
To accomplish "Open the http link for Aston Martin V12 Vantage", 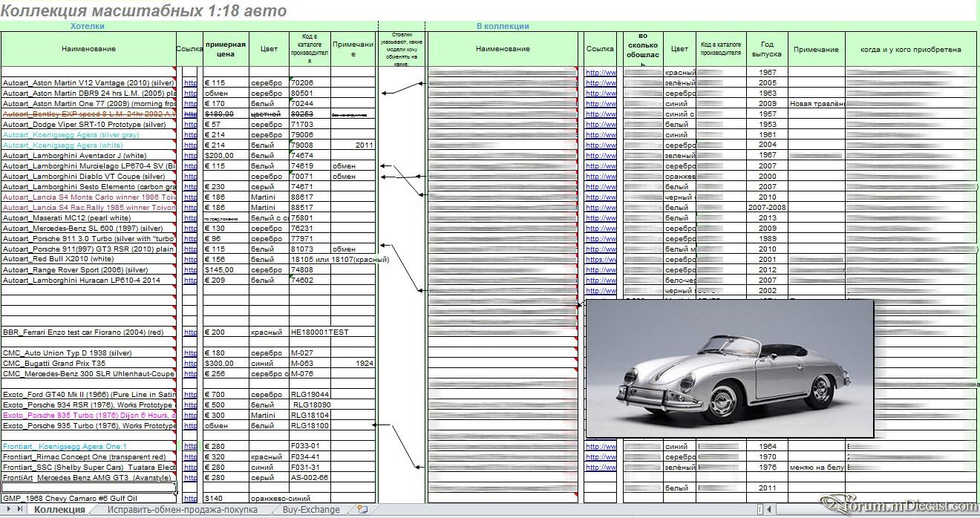I will (190, 83).
